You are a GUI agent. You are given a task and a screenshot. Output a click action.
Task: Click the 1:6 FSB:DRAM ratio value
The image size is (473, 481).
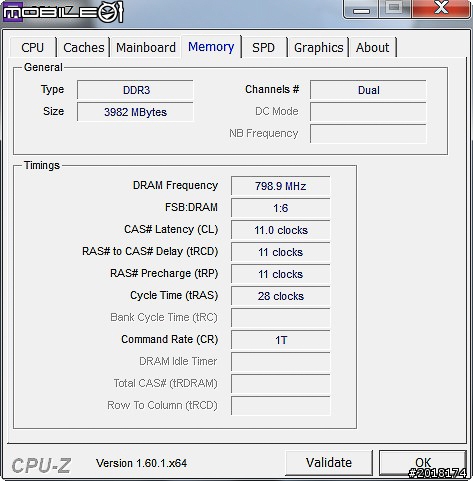pos(281,208)
